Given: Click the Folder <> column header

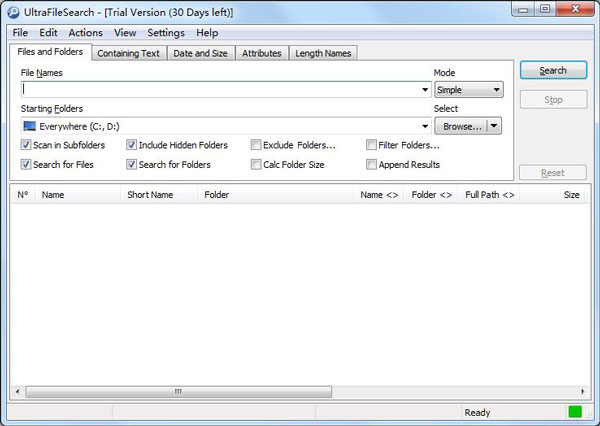Looking at the screenshot, I should pyautogui.click(x=430, y=194).
